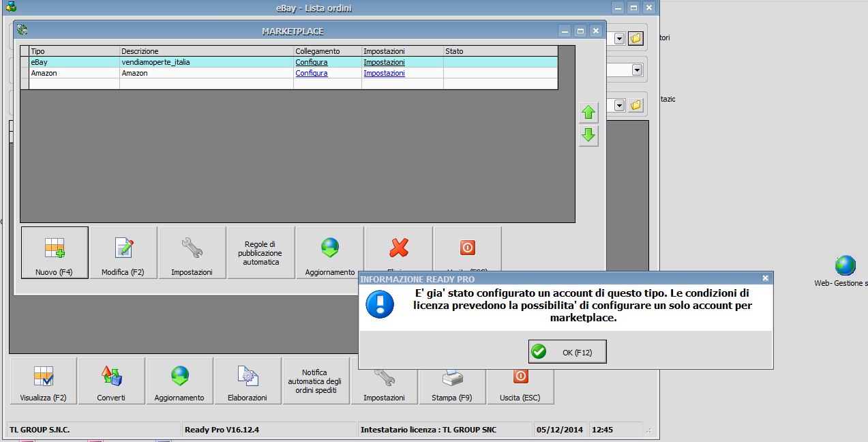Open the Elaborazioni button

248,381
